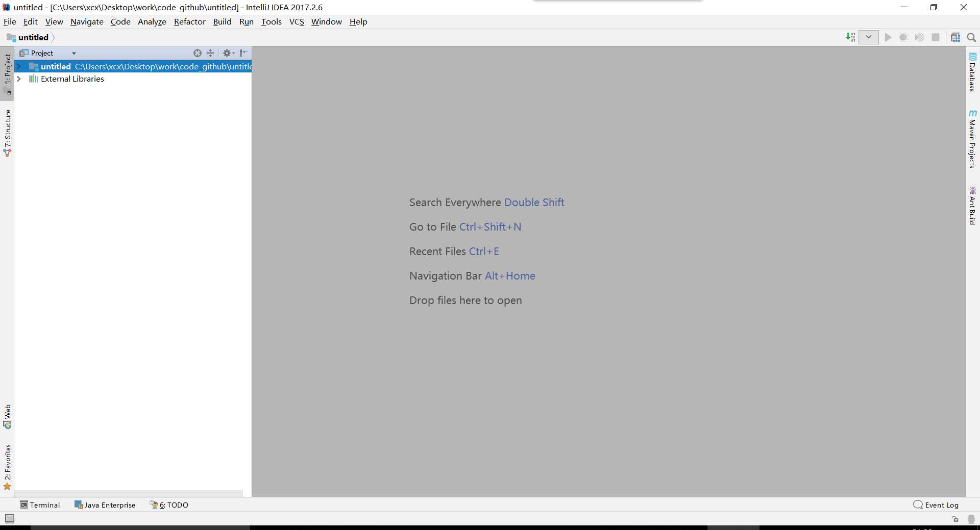This screenshot has height=530, width=980.
Task: Open the 6: TODO tool window
Action: [x=169, y=505]
